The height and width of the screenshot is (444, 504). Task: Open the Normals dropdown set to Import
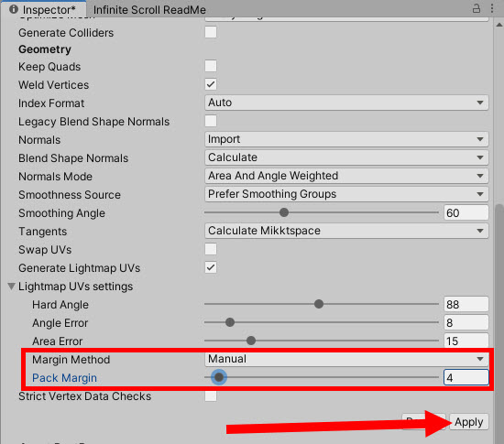coord(346,139)
